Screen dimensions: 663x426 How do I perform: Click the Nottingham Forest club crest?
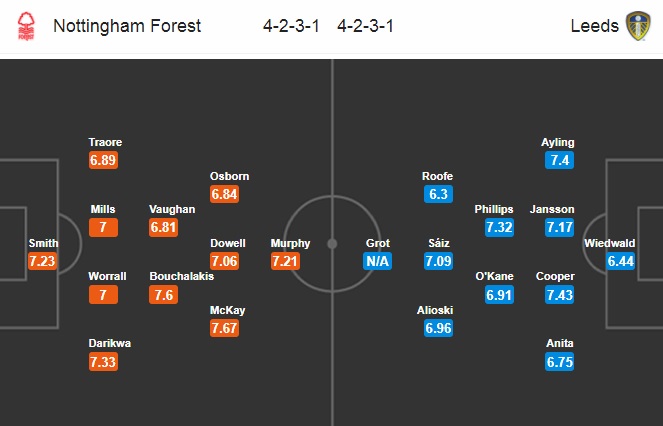pos(26,26)
